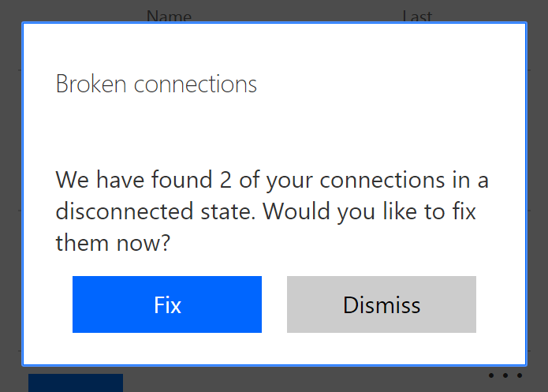Open the three-dot more options menu

pos(505,376)
